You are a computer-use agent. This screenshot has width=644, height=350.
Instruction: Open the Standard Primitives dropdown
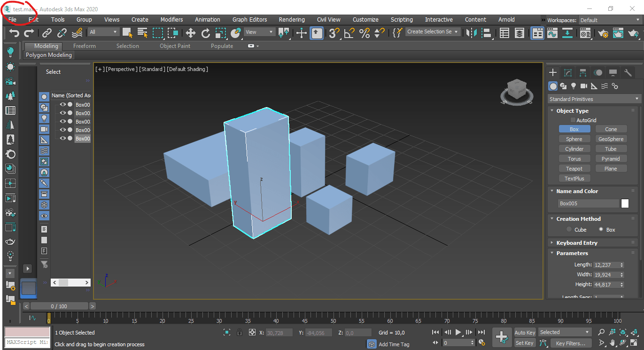tap(594, 99)
